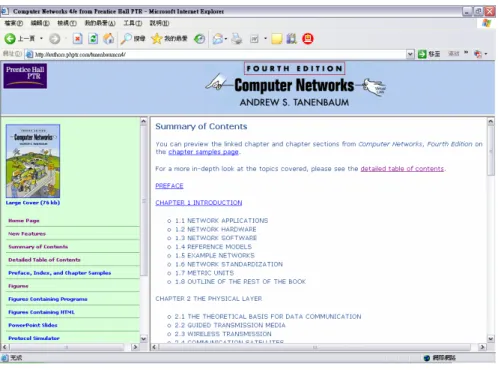Click the Prentice Hall PTR logo
Image resolution: width=498 pixels, height=382 pixels.
click(25, 76)
